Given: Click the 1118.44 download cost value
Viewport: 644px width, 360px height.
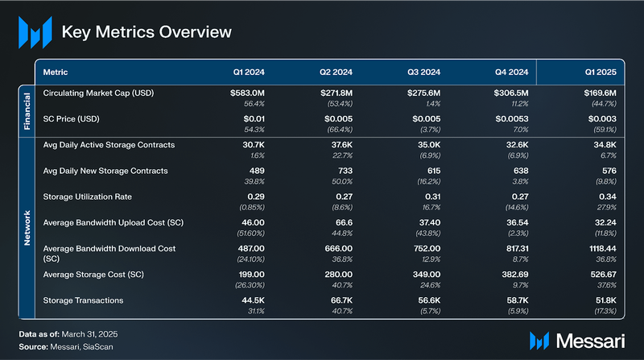Looking at the screenshot, I should click(x=599, y=248).
